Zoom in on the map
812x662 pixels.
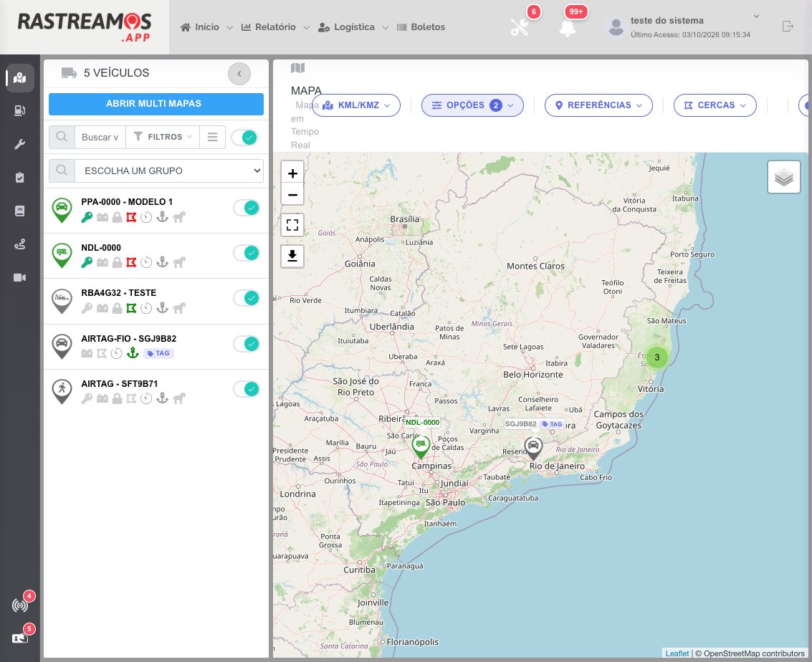coord(292,173)
